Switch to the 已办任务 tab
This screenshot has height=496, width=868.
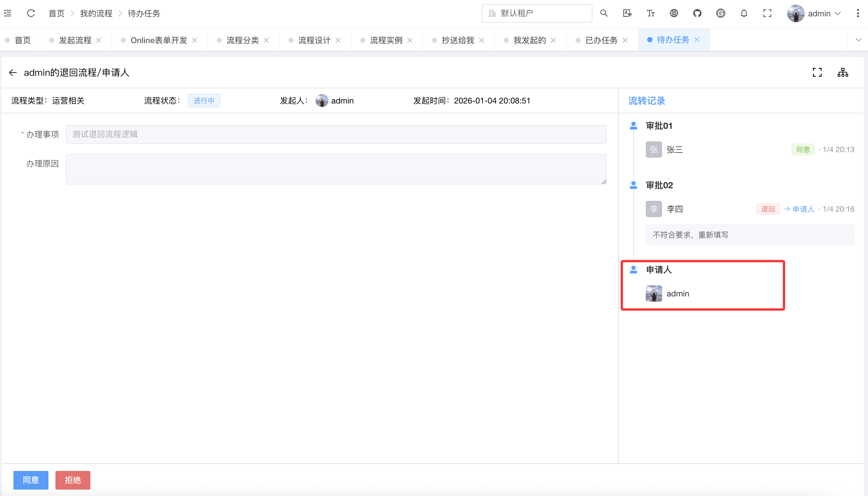(601, 40)
